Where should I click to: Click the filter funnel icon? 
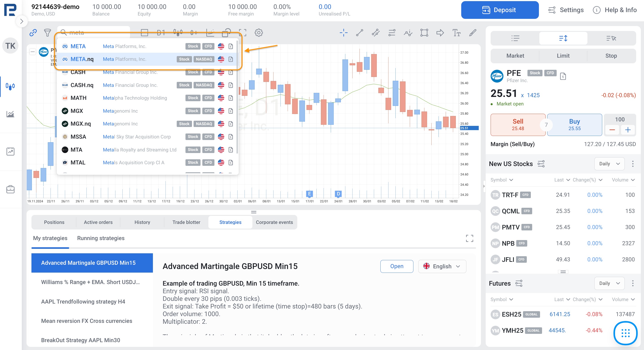[x=47, y=33]
